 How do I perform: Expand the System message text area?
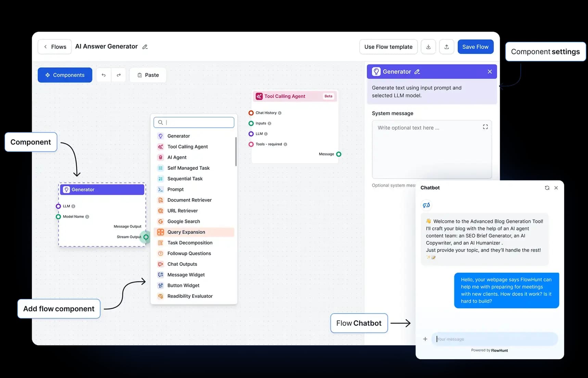pos(485,127)
